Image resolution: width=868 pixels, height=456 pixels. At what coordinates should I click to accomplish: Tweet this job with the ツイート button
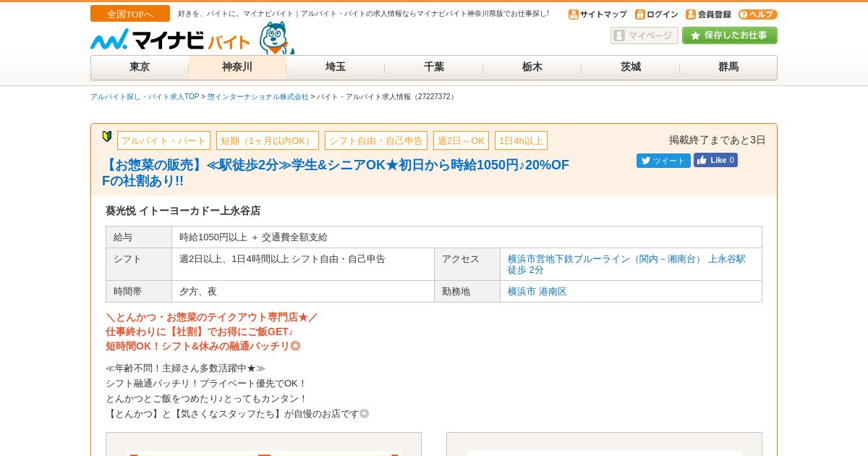(663, 161)
